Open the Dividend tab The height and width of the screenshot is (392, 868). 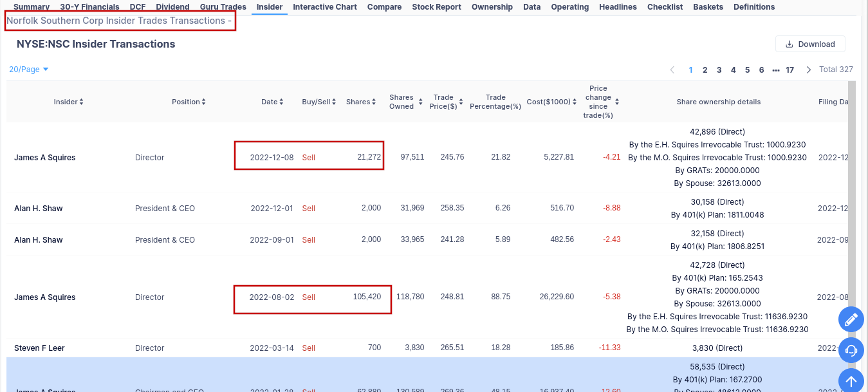[172, 7]
